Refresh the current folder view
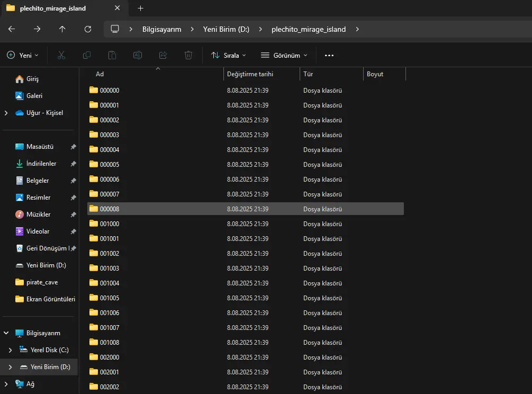Screen dimensions: 532x394 coord(88,29)
